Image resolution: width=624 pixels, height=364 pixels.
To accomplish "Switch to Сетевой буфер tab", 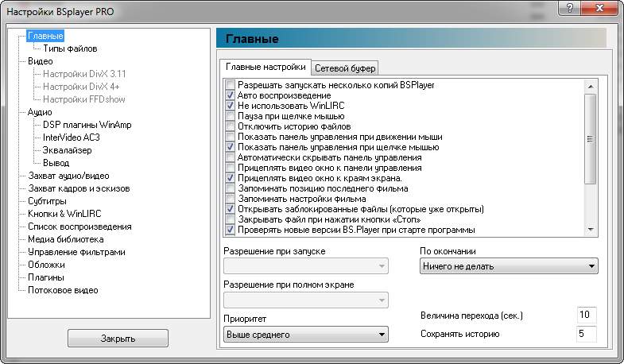I will pyautogui.click(x=345, y=68).
